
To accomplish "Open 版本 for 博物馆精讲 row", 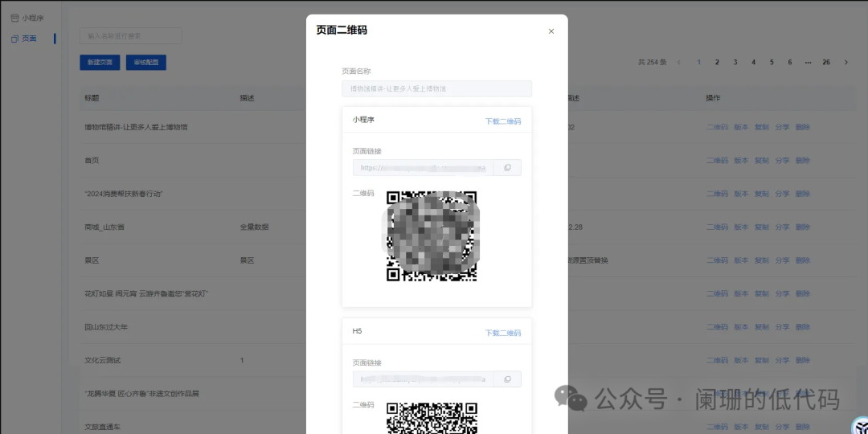I will pyautogui.click(x=741, y=127).
